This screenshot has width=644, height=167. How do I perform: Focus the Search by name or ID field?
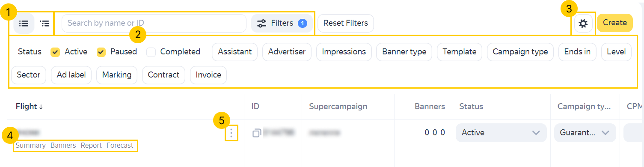(154, 23)
